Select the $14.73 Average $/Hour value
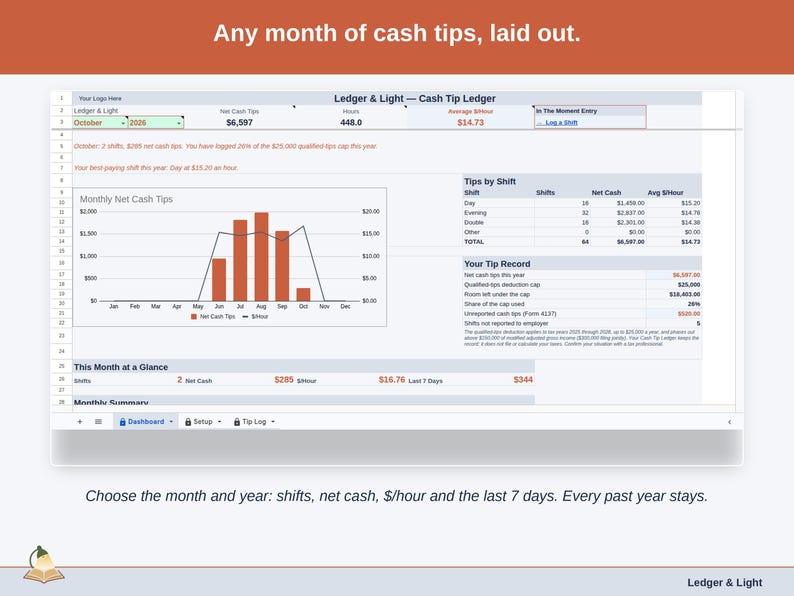 [x=470, y=123]
